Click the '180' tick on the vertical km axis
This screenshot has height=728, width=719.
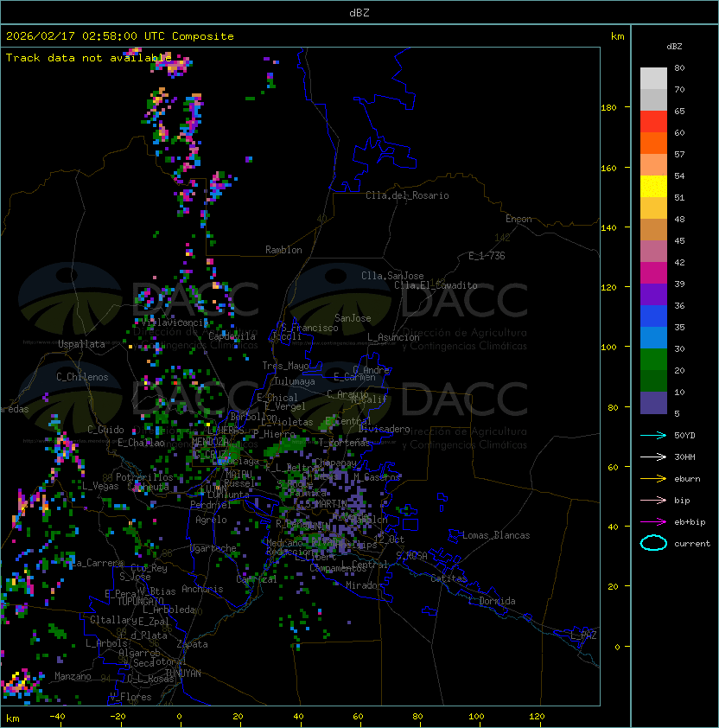click(x=608, y=108)
